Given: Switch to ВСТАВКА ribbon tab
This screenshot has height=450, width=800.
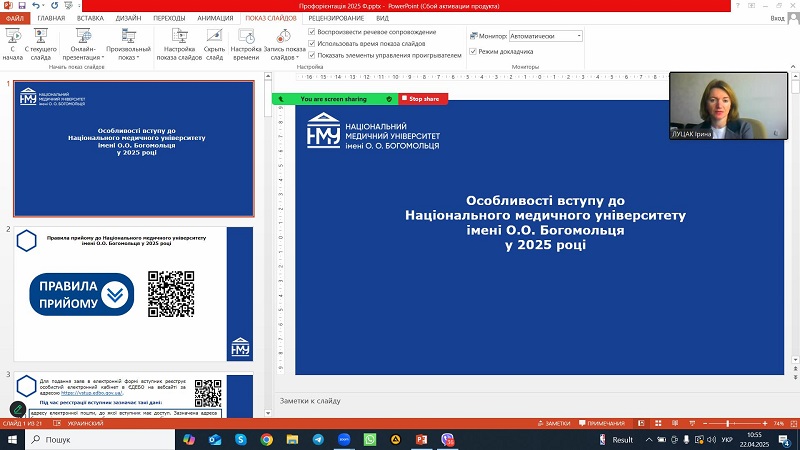Looking at the screenshot, I should pos(90,18).
